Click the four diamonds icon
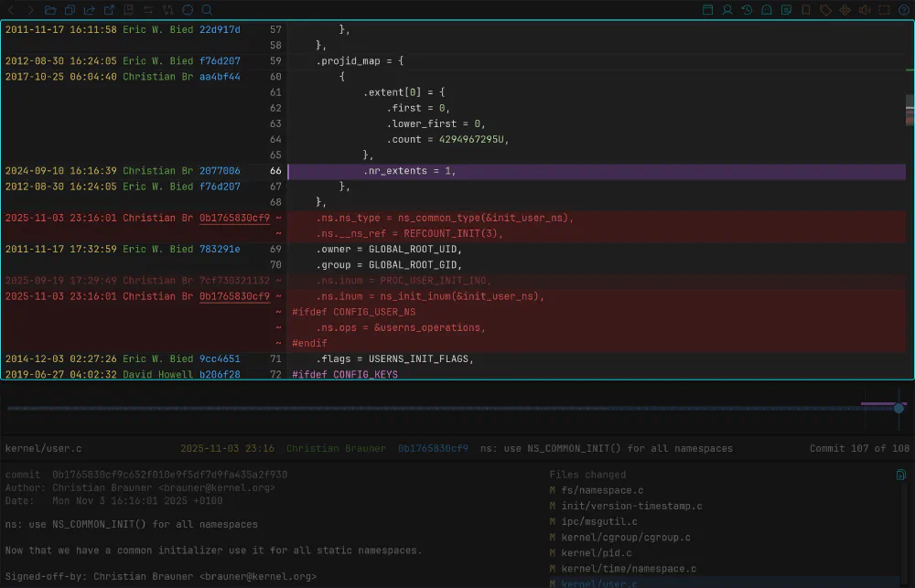This screenshot has height=588, width=915. click(x=845, y=10)
